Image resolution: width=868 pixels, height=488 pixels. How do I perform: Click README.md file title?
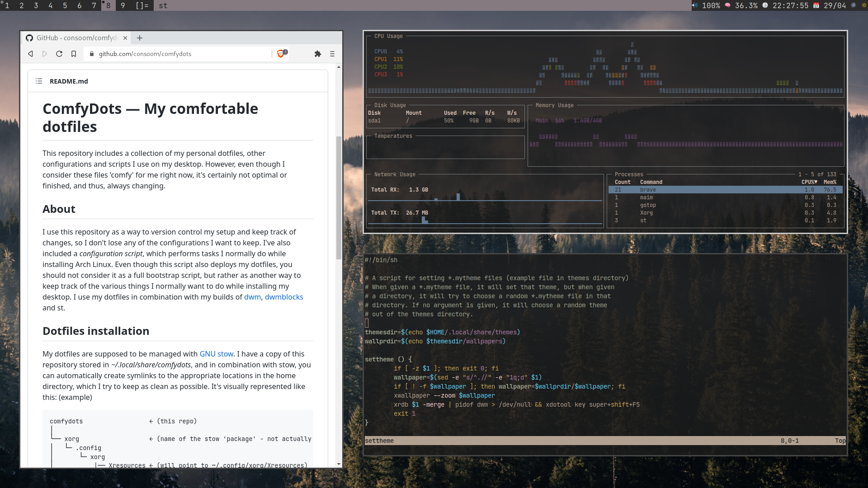pos(69,81)
